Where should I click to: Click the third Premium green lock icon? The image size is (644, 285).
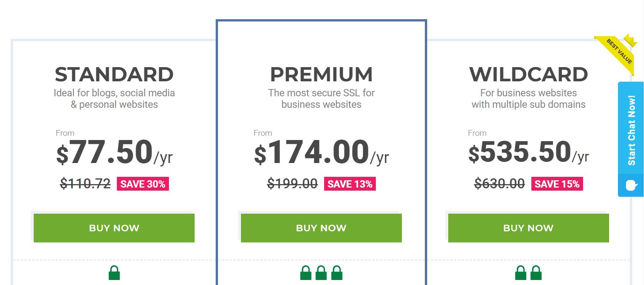[x=337, y=273]
